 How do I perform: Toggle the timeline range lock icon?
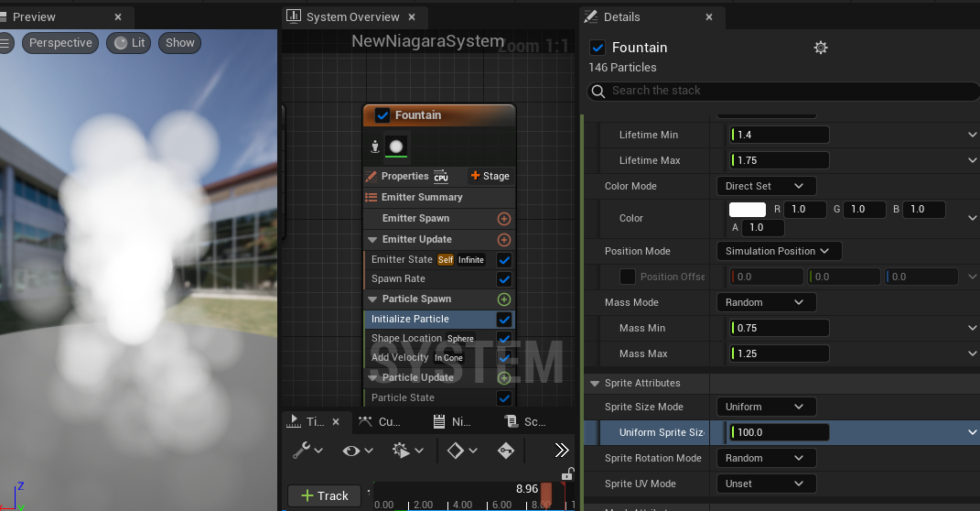[x=567, y=474]
